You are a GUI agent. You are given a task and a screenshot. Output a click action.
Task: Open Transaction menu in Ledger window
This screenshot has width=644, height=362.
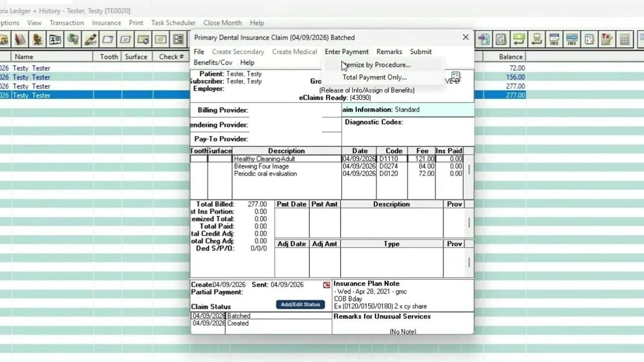[66, 23]
